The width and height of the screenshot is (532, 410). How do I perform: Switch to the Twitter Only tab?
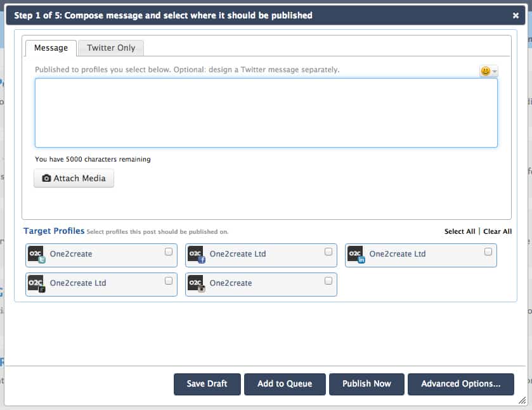coord(110,48)
